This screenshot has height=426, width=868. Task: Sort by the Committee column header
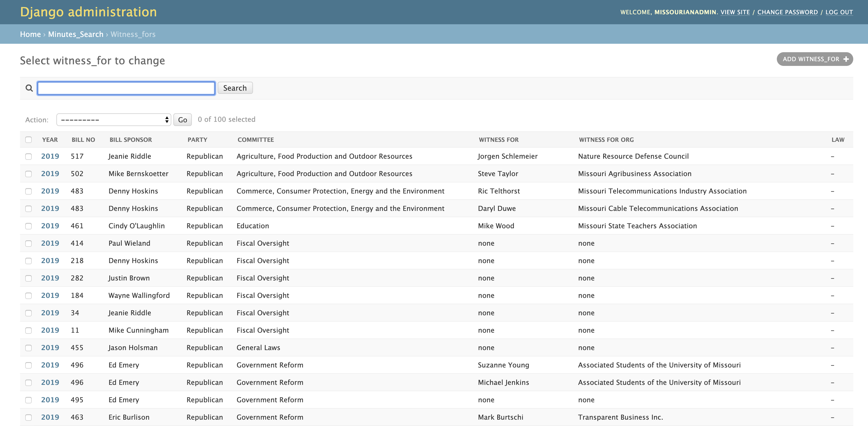click(255, 139)
